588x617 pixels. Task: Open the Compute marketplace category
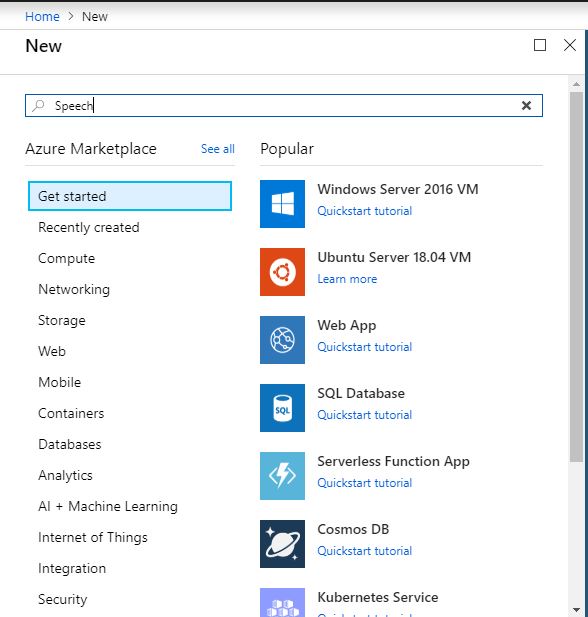[x=67, y=259]
